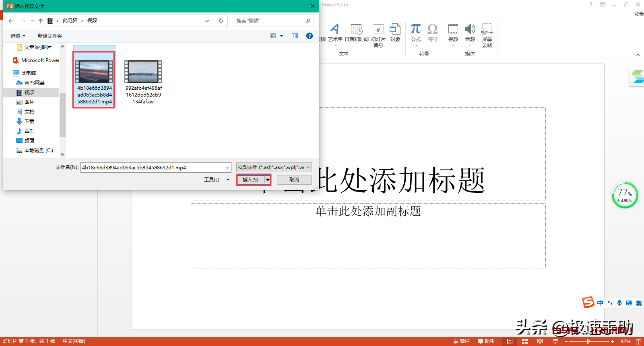This screenshot has height=346, width=644.
Task: Select the 992afb4ef498af avi video thumbnail
Action: point(143,72)
